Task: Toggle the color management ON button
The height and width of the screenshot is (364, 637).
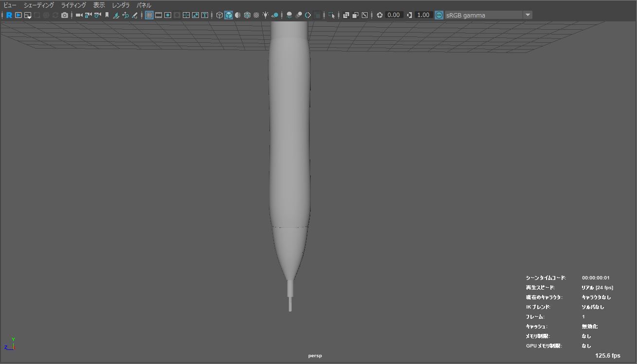Action: 439,15
